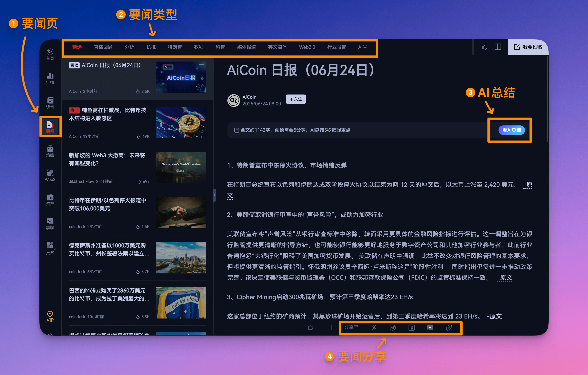
Task: Switch to the AI号 tab
Action: pos(363,47)
